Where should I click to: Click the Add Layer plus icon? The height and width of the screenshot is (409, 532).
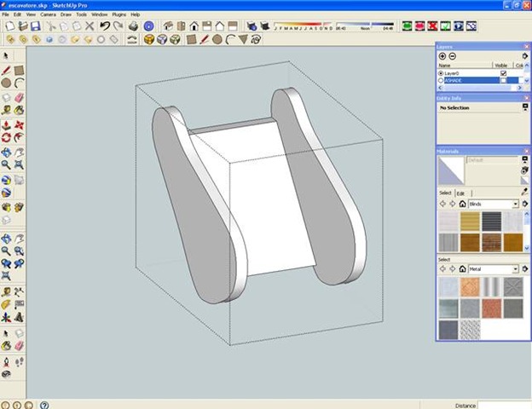pos(442,55)
